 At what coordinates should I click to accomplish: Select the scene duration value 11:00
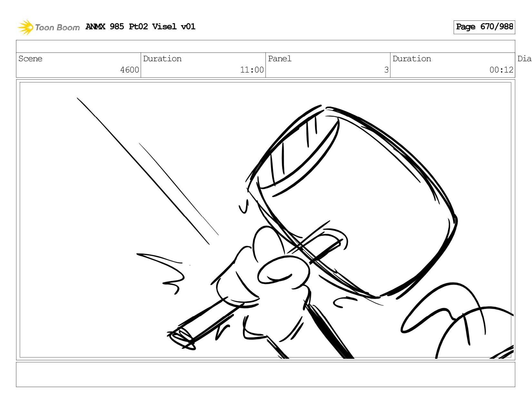coord(252,70)
